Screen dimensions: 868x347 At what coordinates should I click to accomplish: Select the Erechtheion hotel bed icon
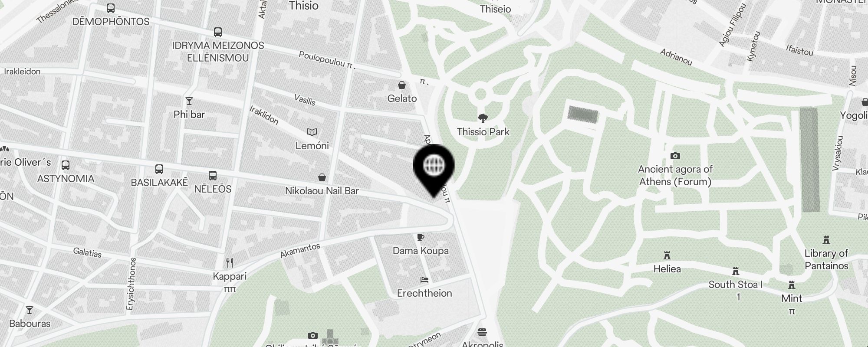424,280
